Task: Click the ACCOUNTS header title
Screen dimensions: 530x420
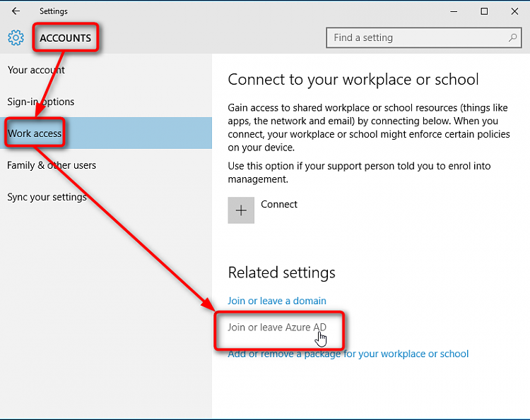Action: pos(65,38)
